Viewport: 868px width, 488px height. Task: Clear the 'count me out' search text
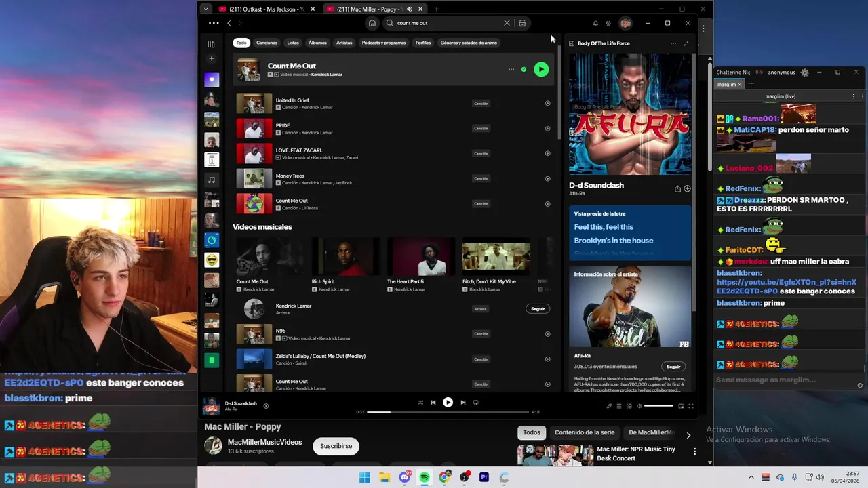pyautogui.click(x=507, y=23)
